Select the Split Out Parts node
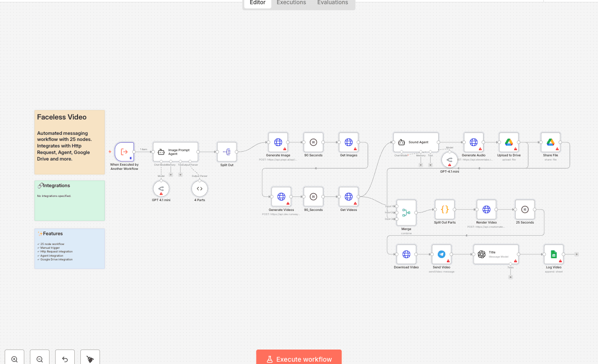598x364 pixels. 445,210
